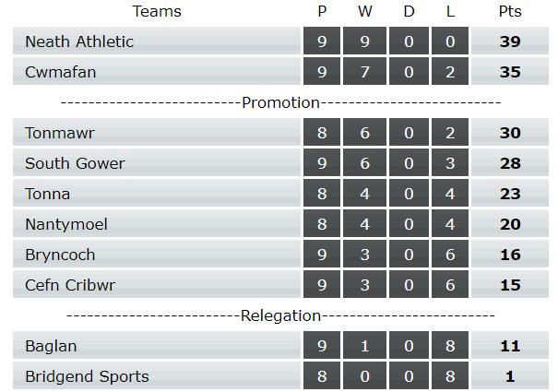Screen dimensions: 558x392
Task: Click the Promotion divider label
Action: click(x=280, y=102)
